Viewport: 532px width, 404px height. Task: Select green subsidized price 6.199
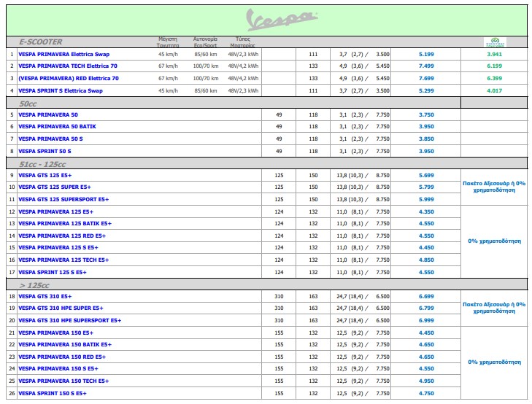point(494,66)
